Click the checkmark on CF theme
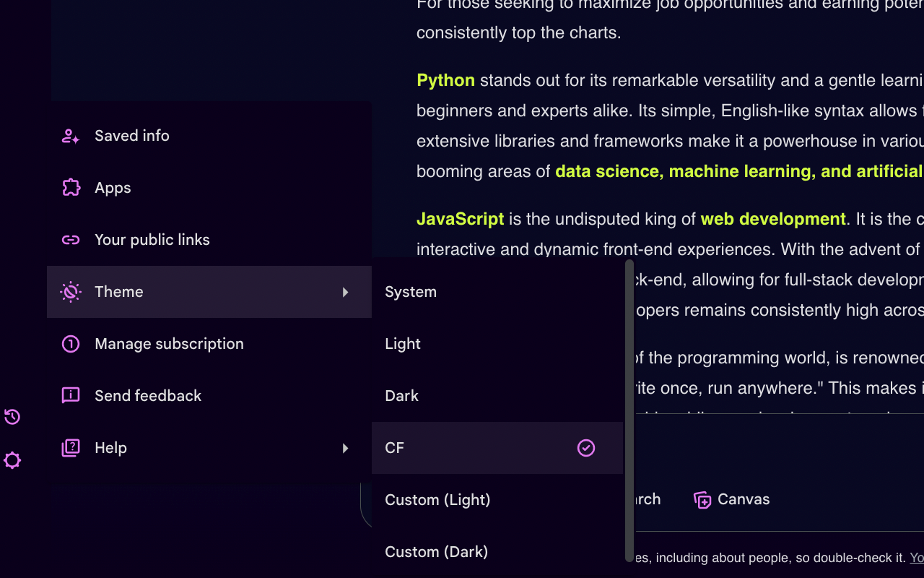 pos(586,448)
